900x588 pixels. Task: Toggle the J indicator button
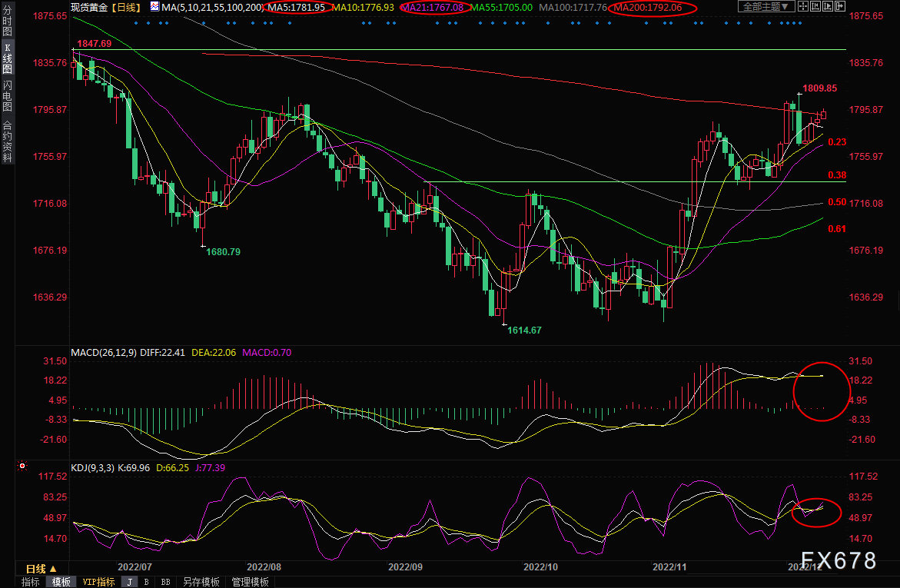click(x=129, y=582)
